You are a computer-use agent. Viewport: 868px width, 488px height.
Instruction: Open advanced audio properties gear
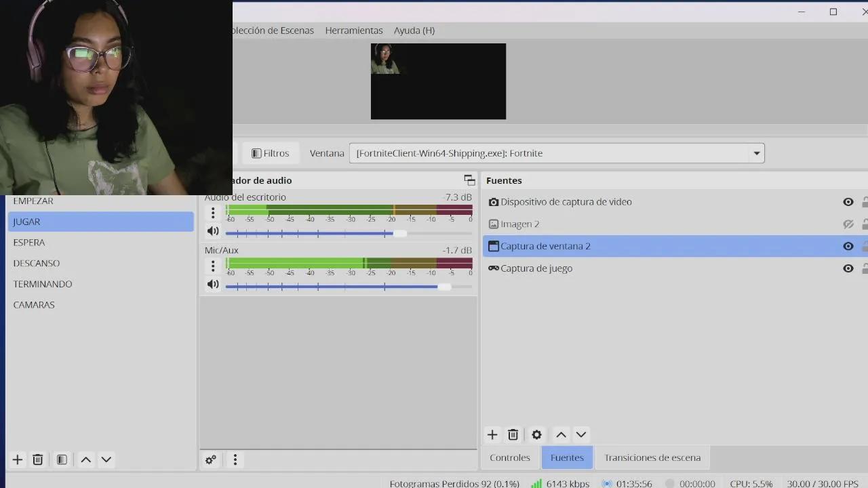(x=211, y=460)
